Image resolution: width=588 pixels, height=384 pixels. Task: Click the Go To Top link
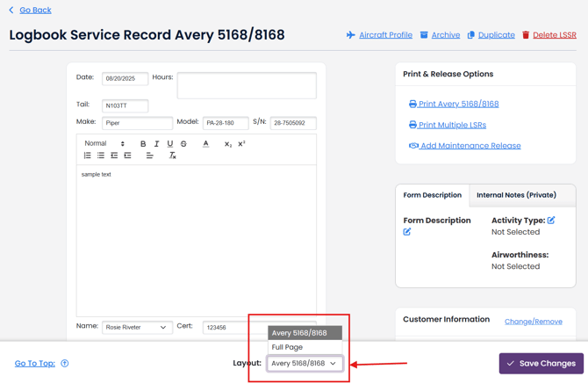point(35,364)
